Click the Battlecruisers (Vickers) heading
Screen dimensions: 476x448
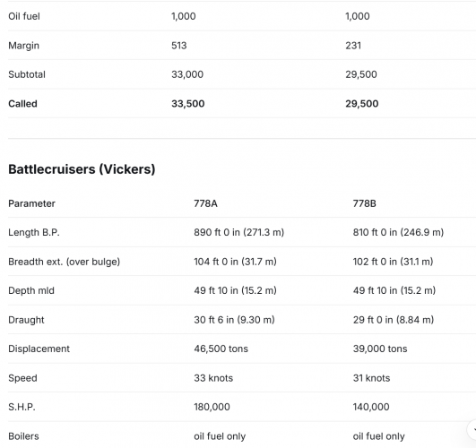tap(82, 169)
